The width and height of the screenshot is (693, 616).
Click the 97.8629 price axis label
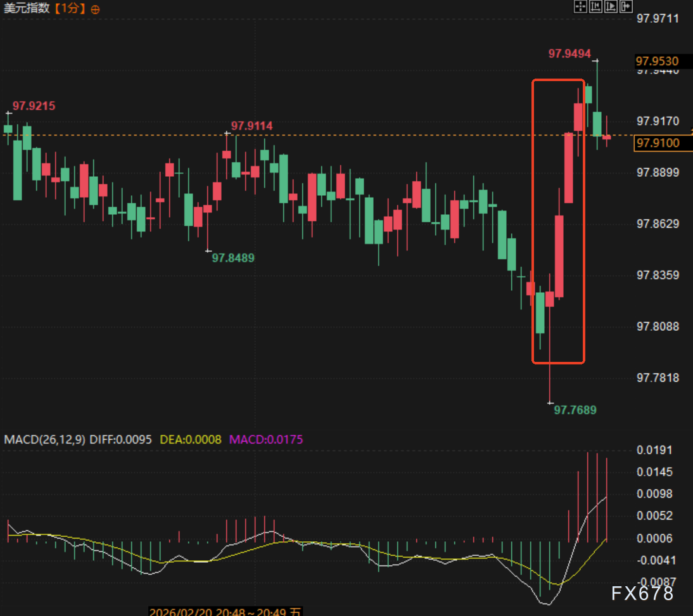pos(658,224)
